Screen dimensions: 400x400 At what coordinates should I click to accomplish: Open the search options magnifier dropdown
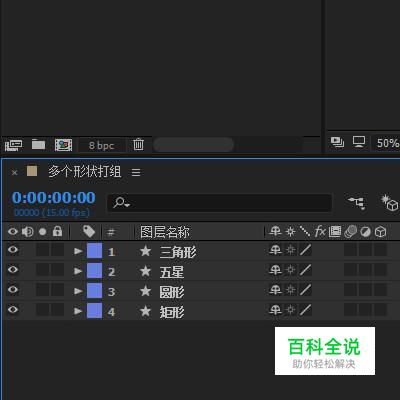tap(121, 202)
